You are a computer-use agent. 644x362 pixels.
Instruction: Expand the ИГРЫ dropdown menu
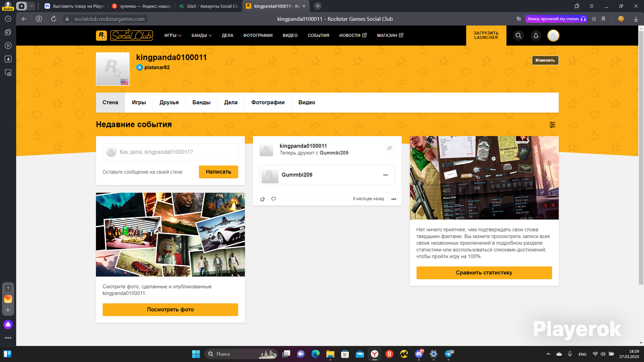[173, 35]
